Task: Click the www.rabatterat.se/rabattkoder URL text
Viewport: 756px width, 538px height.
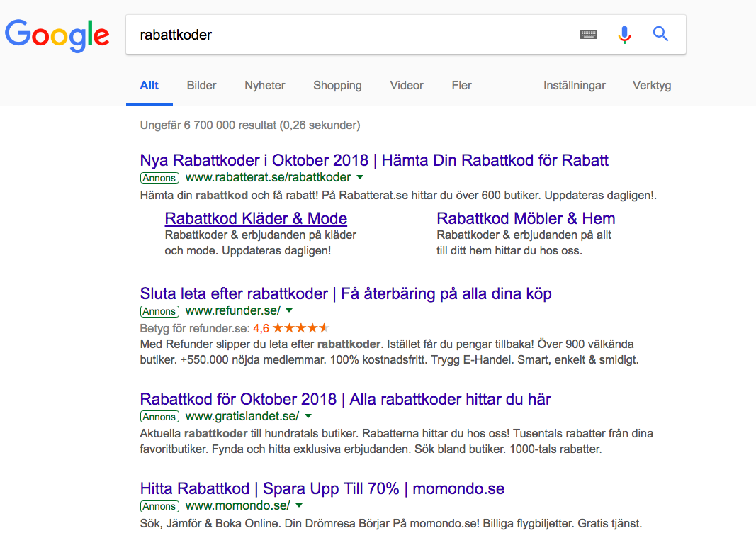Action: point(268,178)
